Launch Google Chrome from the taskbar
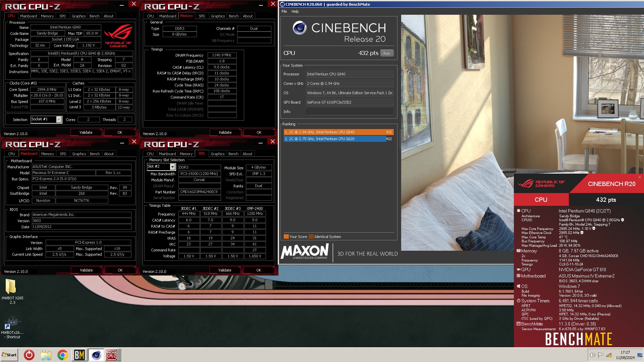 tap(62, 355)
